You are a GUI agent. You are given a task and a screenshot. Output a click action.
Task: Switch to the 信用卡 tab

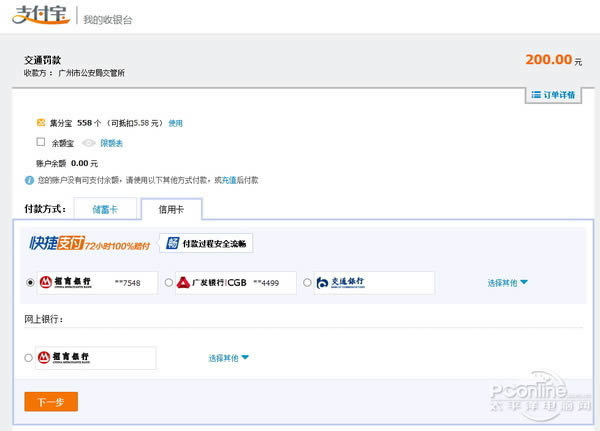coord(171,209)
